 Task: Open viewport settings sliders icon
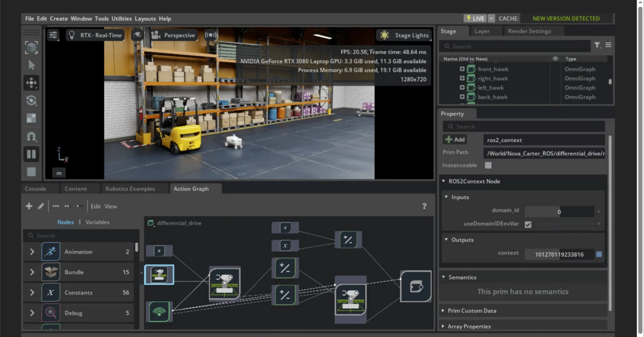coord(53,35)
